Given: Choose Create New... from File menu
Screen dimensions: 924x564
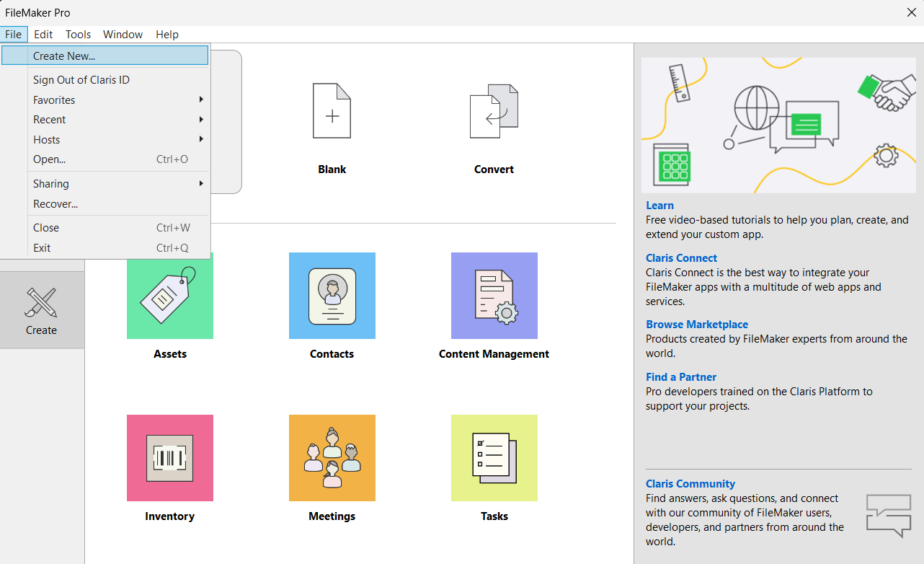Looking at the screenshot, I should [105, 56].
